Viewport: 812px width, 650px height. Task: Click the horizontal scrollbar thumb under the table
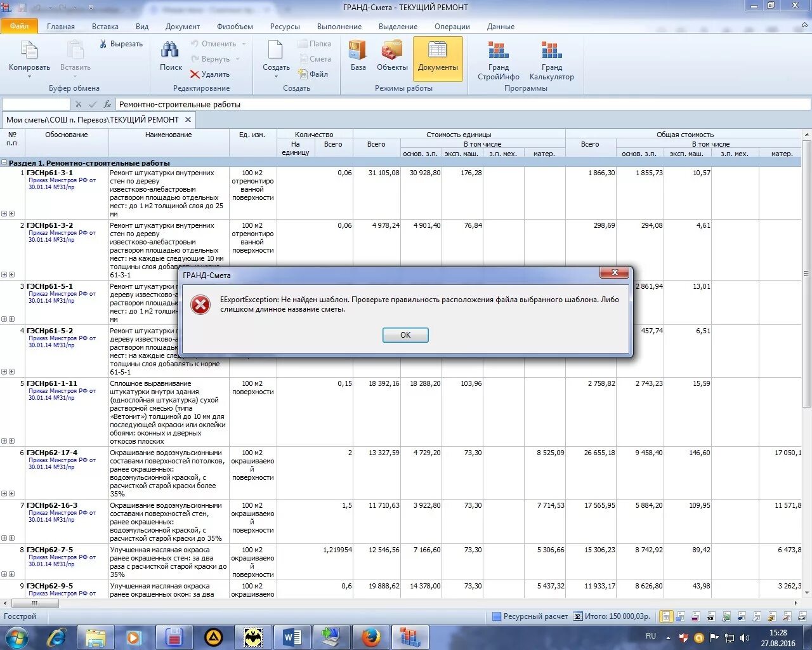pos(34,603)
